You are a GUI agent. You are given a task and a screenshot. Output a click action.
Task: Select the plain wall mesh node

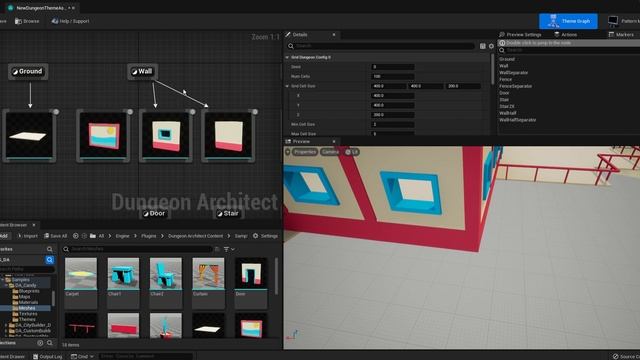(x=228, y=136)
